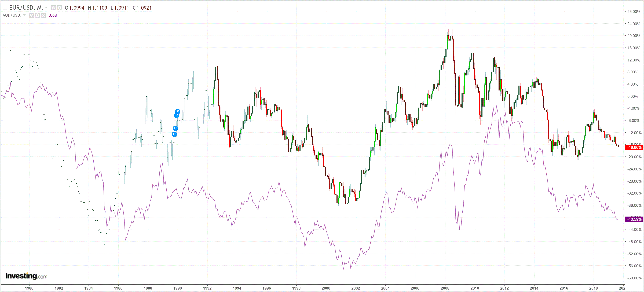Hide AUD/USD series with eye icon
The width and height of the screenshot is (644, 292).
(31, 15)
